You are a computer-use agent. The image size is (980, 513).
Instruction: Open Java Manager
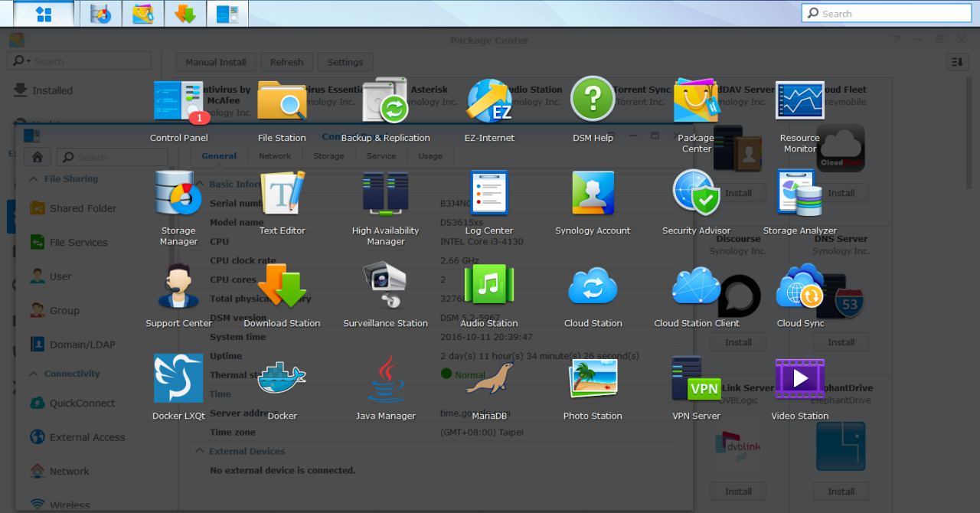pyautogui.click(x=385, y=378)
